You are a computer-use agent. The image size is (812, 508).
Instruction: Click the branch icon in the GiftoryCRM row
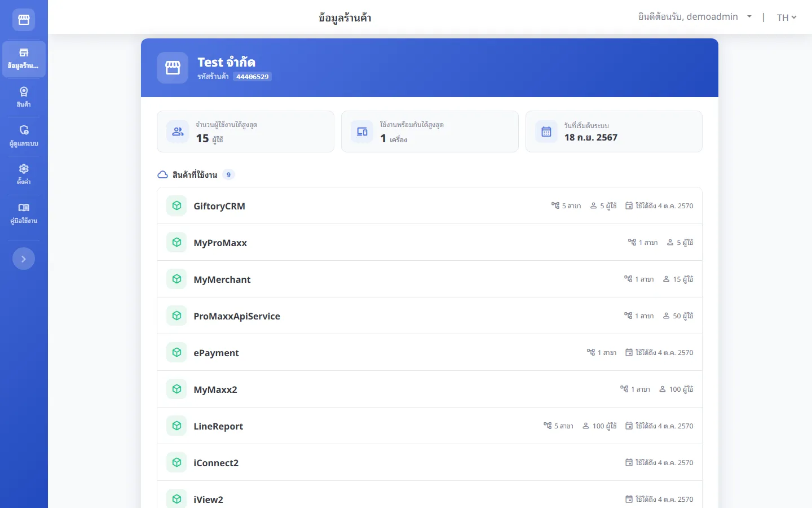[555, 205]
